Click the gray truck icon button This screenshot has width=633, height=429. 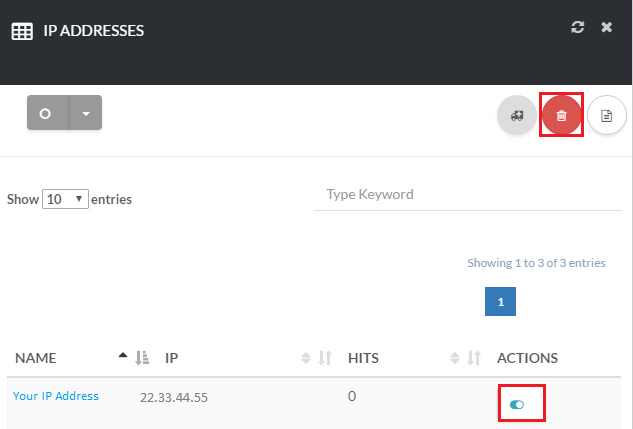click(516, 115)
